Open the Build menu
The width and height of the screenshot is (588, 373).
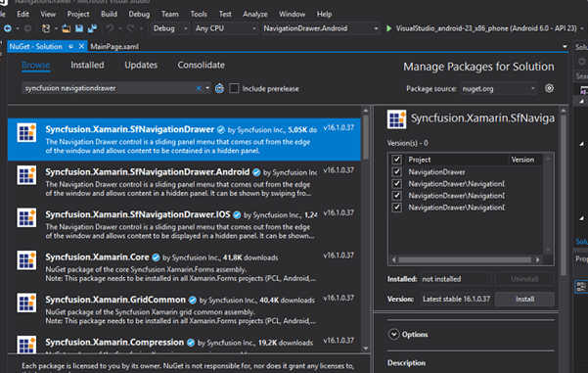coord(109,15)
